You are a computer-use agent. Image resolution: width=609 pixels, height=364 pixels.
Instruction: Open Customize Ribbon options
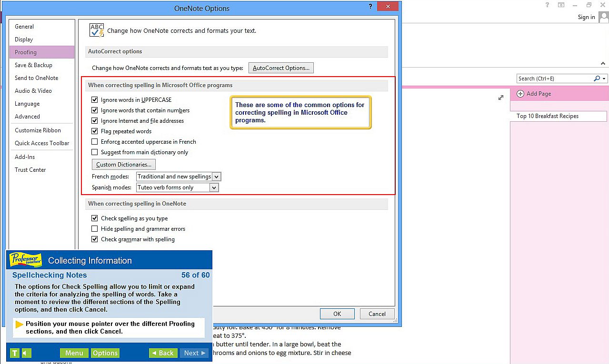coord(41,130)
